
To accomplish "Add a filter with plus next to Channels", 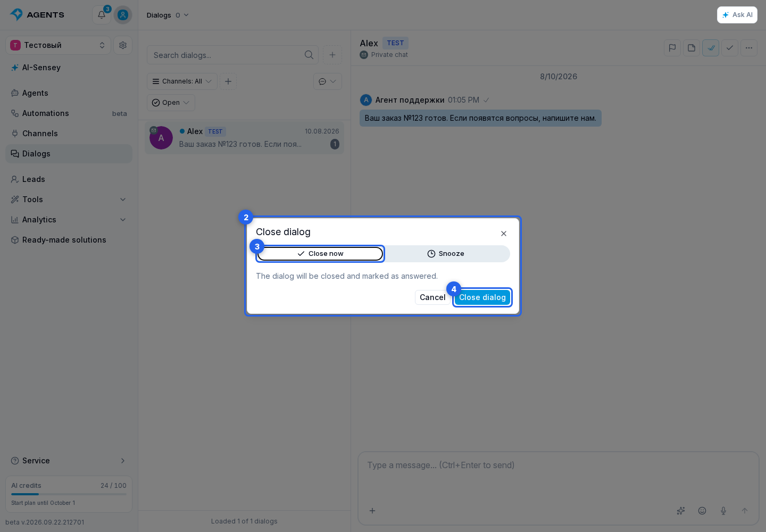I will [x=228, y=81].
